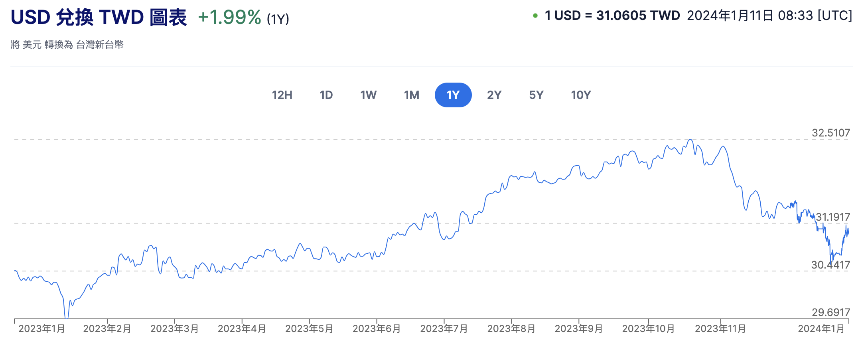The height and width of the screenshot is (340, 868).
Task: Click the 32.5107 high value label
Action: click(831, 133)
